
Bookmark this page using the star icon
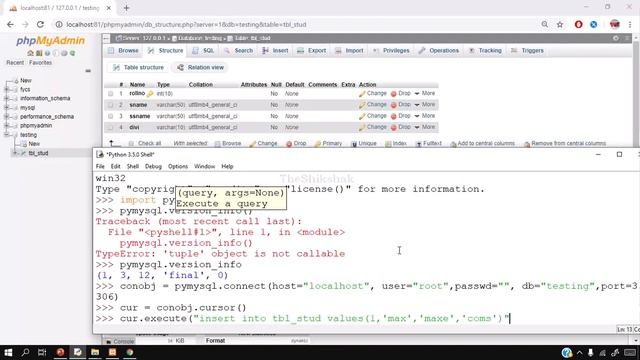click(x=560, y=24)
